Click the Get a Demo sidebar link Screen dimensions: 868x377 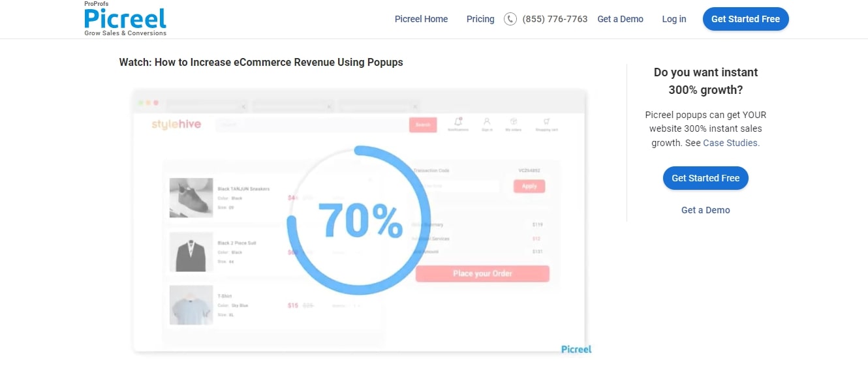pos(705,210)
